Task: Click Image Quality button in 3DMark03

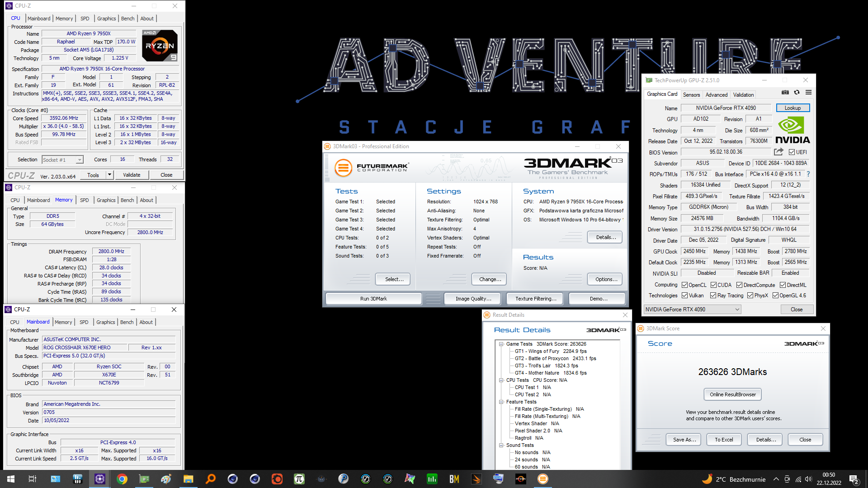Action: point(473,299)
